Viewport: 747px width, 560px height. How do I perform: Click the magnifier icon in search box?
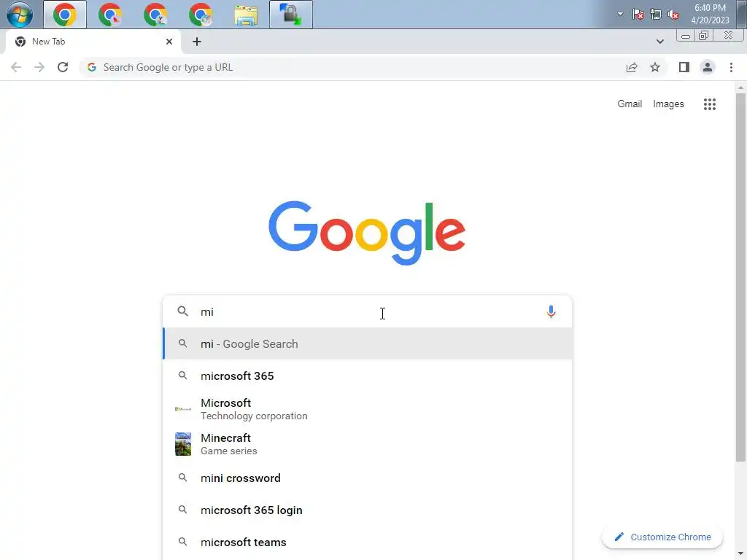tap(183, 311)
